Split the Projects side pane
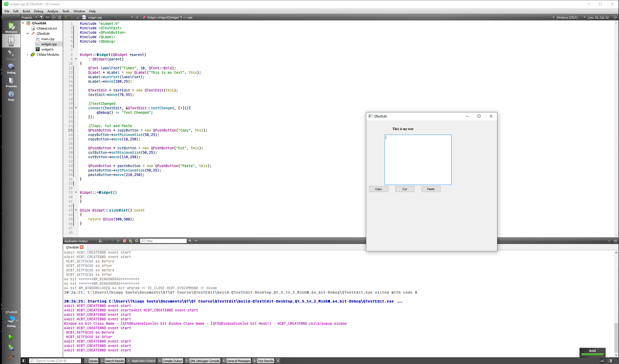This screenshot has width=619, height=364. point(54,18)
